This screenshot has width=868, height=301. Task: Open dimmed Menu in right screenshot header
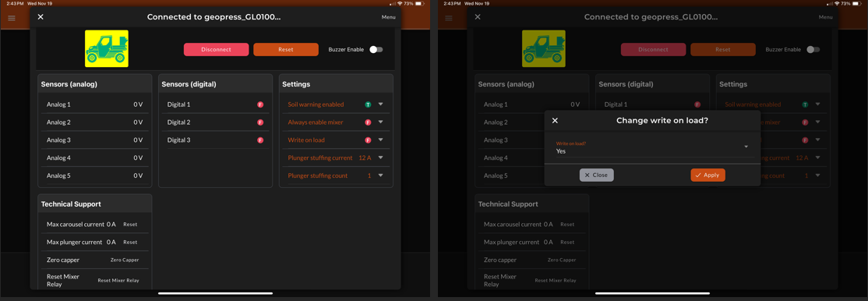tap(825, 17)
